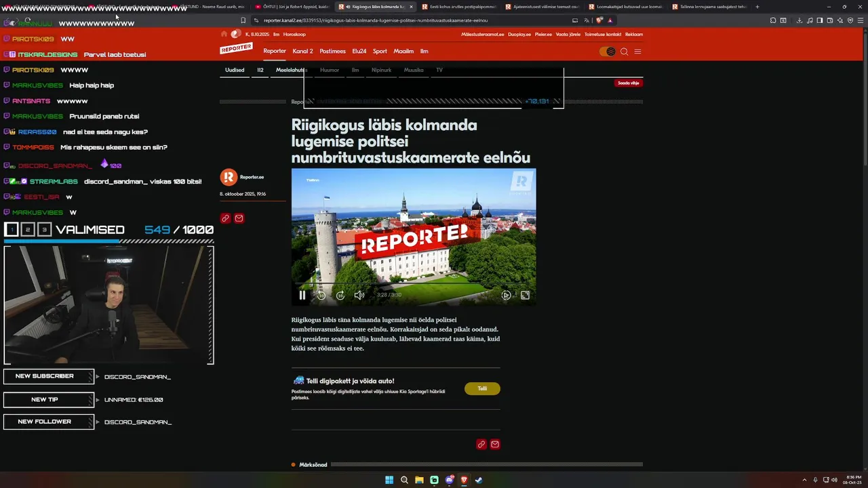Open Brave Wallet icon
868x488 pixels.
pos(830,20)
